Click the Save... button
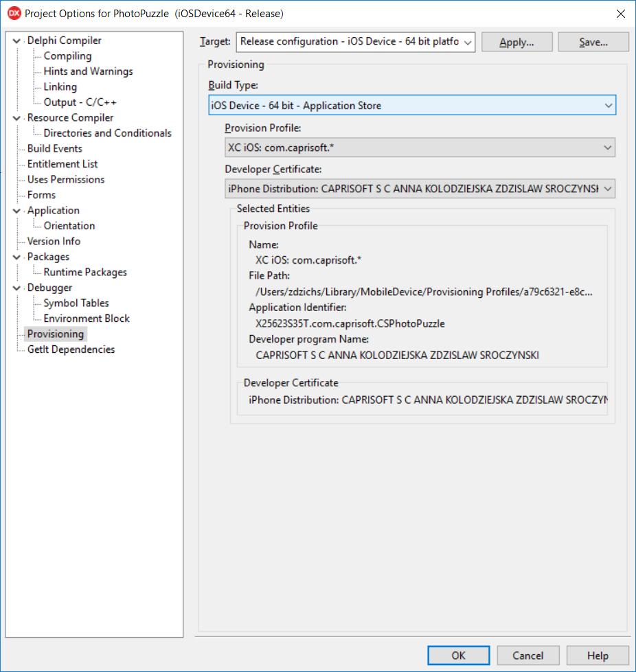 [x=593, y=42]
